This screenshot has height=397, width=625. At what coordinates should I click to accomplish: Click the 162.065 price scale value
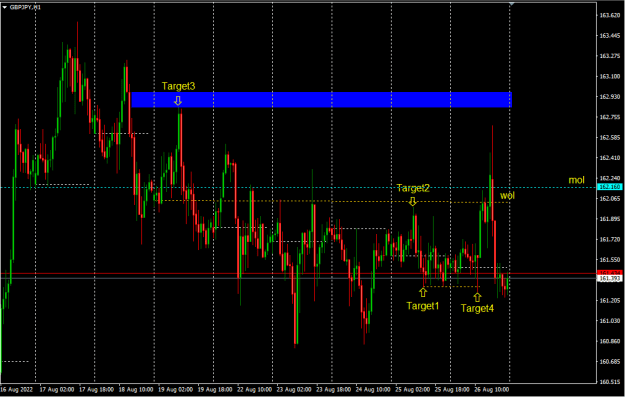pos(610,198)
